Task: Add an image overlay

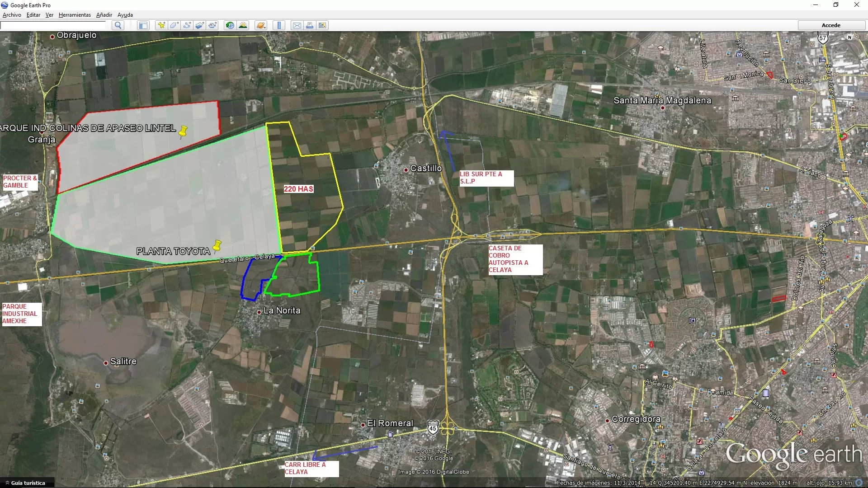Action: tap(199, 25)
